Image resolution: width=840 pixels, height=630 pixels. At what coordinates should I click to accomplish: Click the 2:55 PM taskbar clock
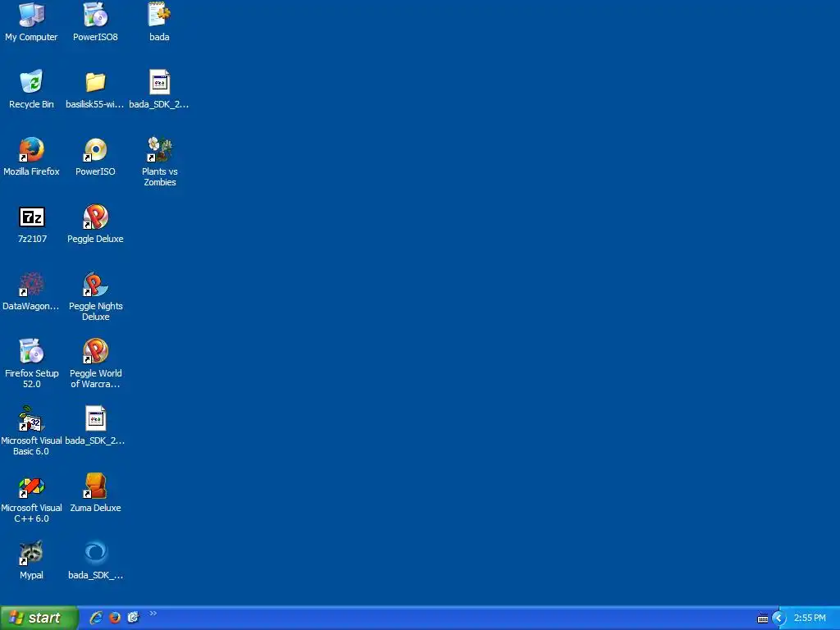[810, 619]
